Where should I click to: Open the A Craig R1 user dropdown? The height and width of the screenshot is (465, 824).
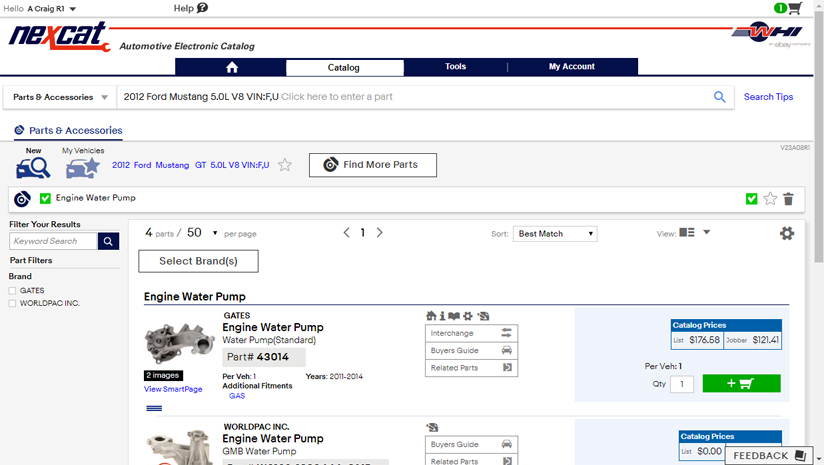[x=52, y=8]
